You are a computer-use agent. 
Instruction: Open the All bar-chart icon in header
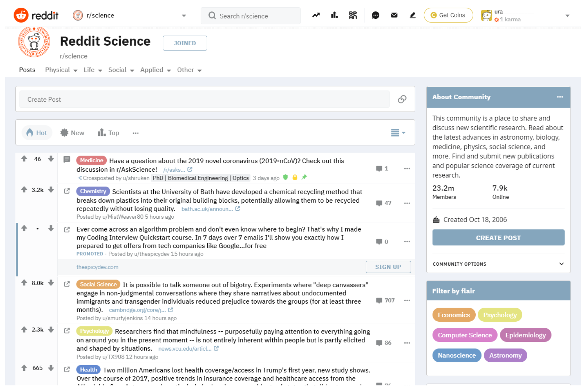pos(335,15)
